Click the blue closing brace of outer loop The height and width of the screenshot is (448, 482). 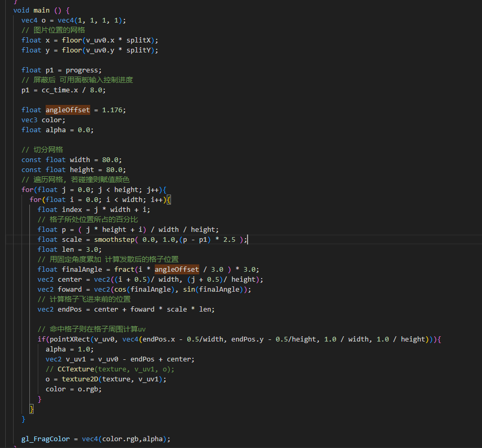pos(24,419)
